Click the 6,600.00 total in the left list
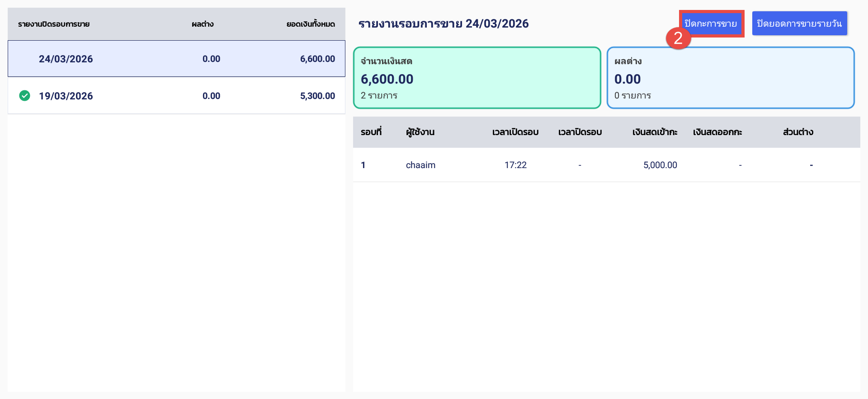This screenshot has width=868, height=399. coord(317,59)
